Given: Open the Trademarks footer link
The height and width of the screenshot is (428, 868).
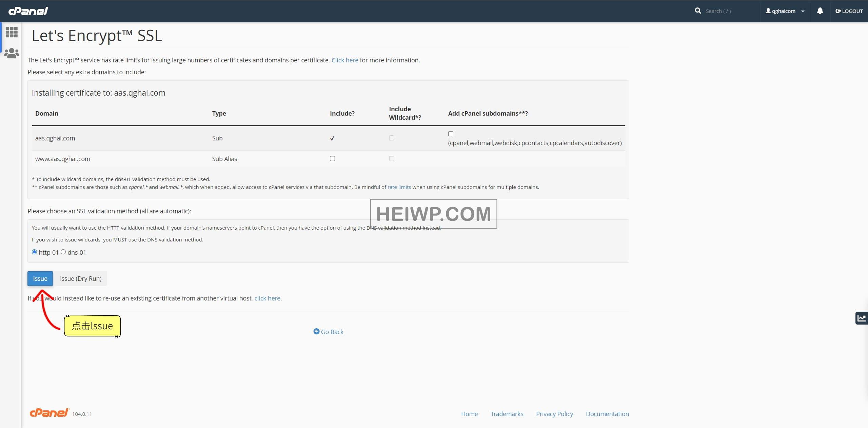Looking at the screenshot, I should pos(507,414).
